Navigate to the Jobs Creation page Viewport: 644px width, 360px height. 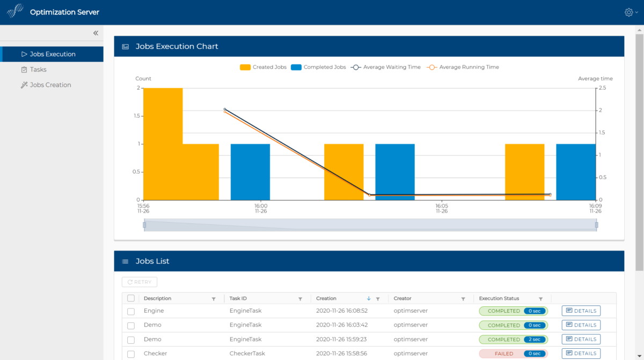[x=51, y=84]
